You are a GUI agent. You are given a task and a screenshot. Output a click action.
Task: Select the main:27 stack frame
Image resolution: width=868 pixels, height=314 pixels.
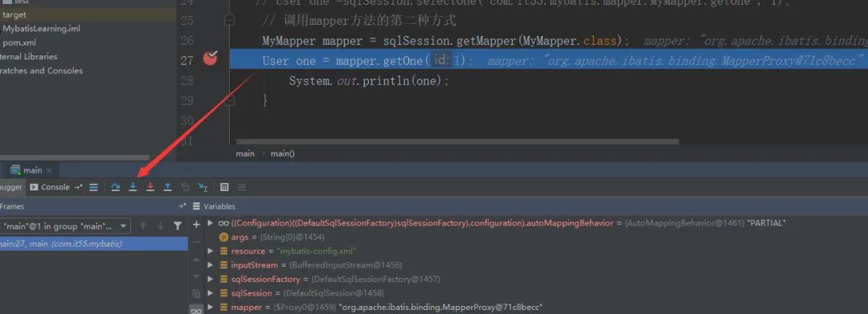93,244
